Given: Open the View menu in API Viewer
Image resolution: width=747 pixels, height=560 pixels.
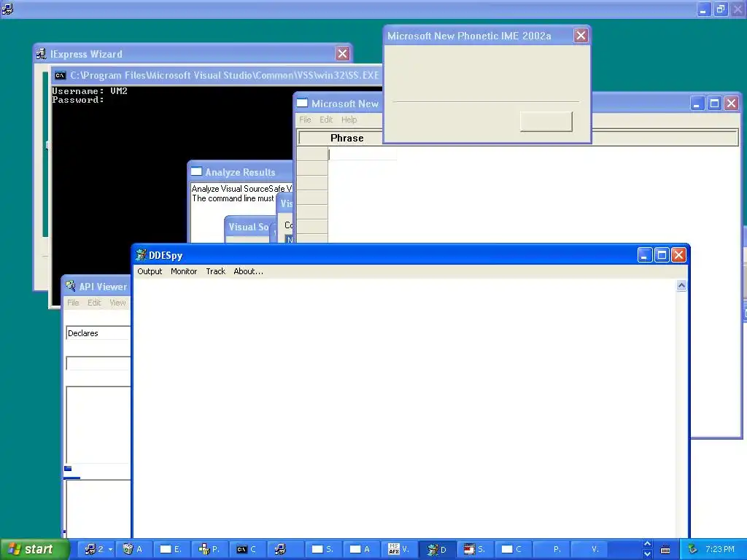Looking at the screenshot, I should 117,303.
